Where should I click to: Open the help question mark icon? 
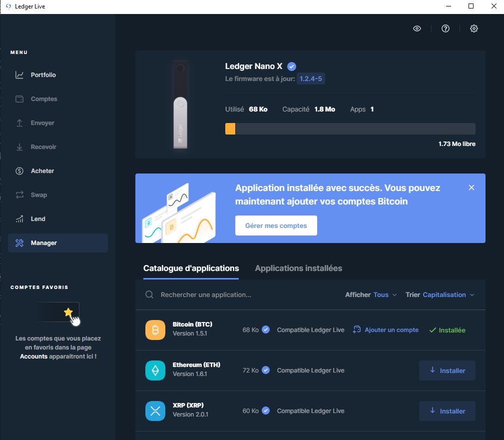click(445, 28)
